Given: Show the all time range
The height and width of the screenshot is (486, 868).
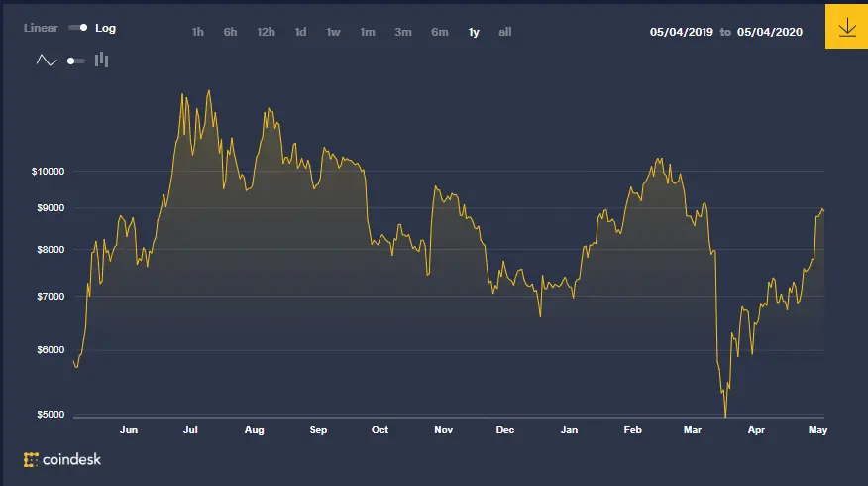Looking at the screenshot, I should pos(505,32).
